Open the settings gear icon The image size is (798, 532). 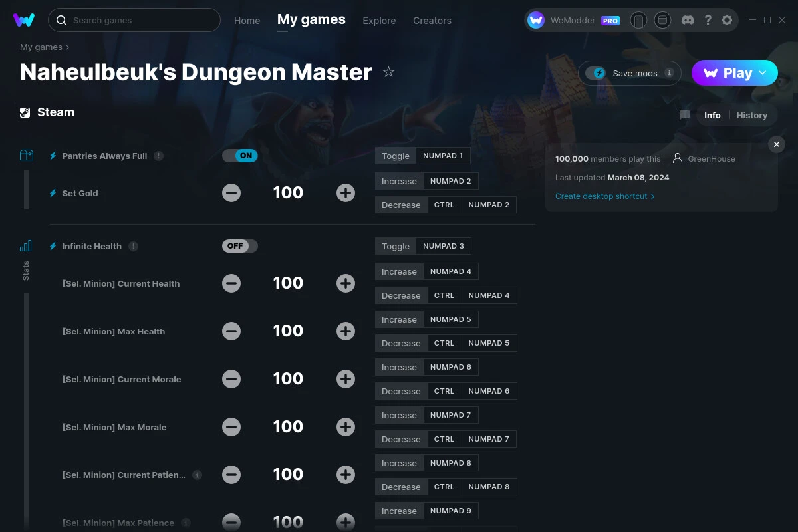click(x=727, y=20)
